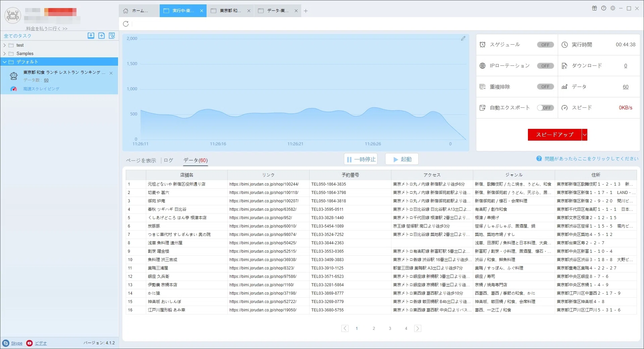Click the sidebar task data count 60
This screenshot has height=349, width=644.
[46, 80]
